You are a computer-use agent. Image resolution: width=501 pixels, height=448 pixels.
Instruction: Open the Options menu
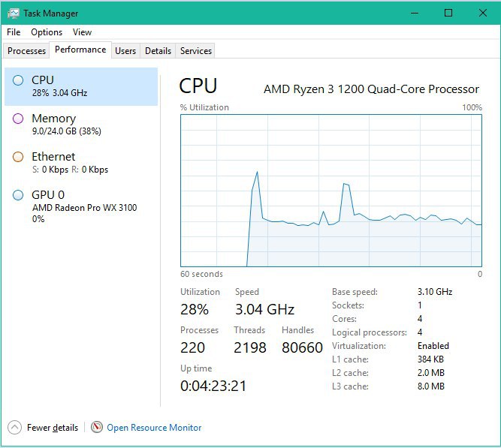[x=47, y=32]
